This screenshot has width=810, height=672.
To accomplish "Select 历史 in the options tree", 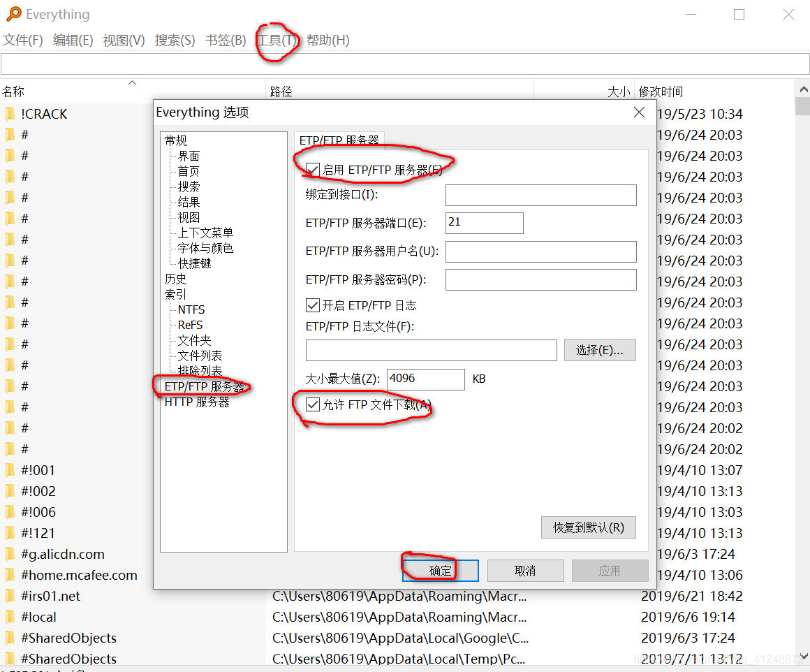I will (176, 279).
